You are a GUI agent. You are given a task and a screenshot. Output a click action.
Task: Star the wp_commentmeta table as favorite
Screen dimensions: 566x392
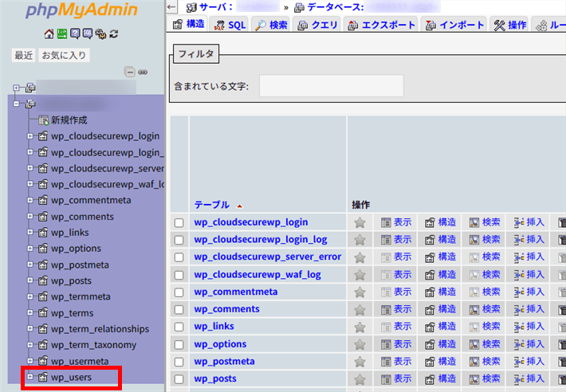[360, 292]
